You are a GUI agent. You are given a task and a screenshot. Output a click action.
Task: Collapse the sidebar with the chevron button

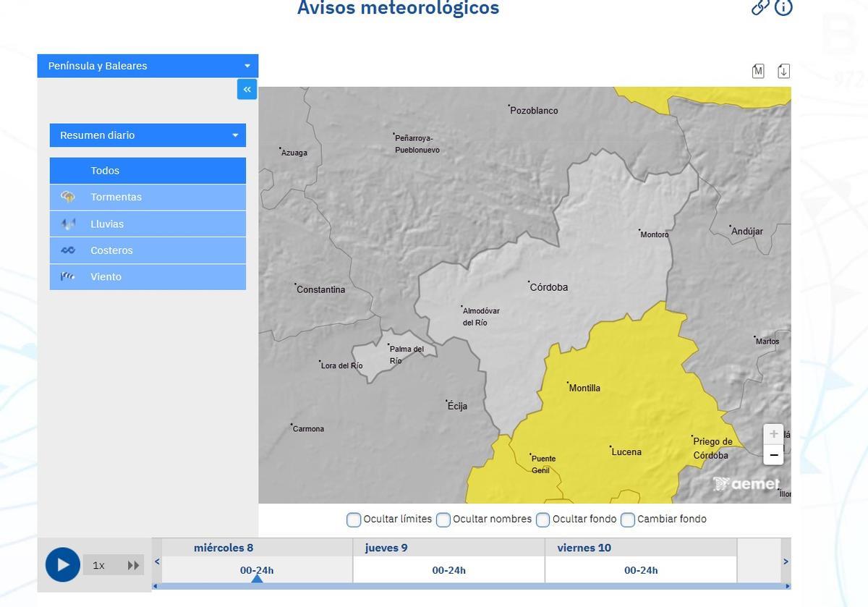[247, 89]
